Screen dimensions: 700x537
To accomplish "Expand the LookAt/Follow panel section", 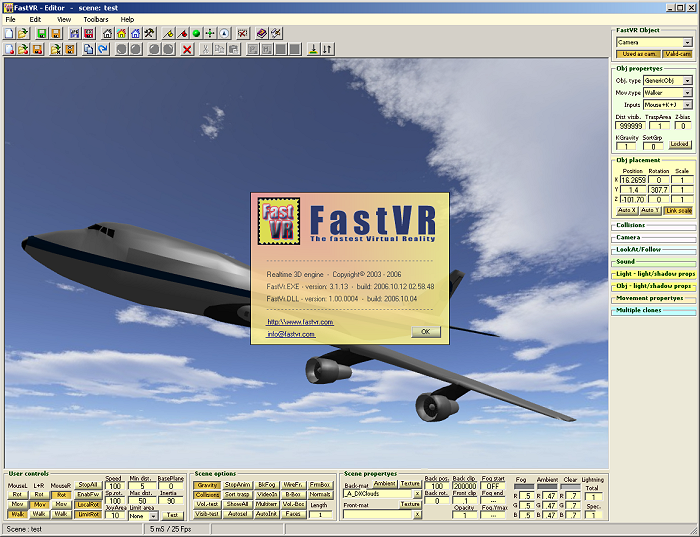I will pyautogui.click(x=654, y=250).
